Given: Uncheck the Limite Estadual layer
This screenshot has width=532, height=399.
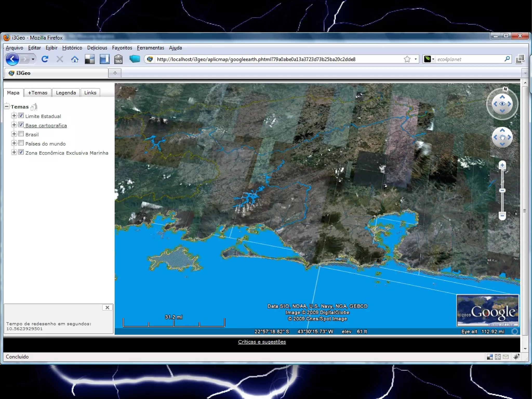Looking at the screenshot, I should [x=21, y=116].
